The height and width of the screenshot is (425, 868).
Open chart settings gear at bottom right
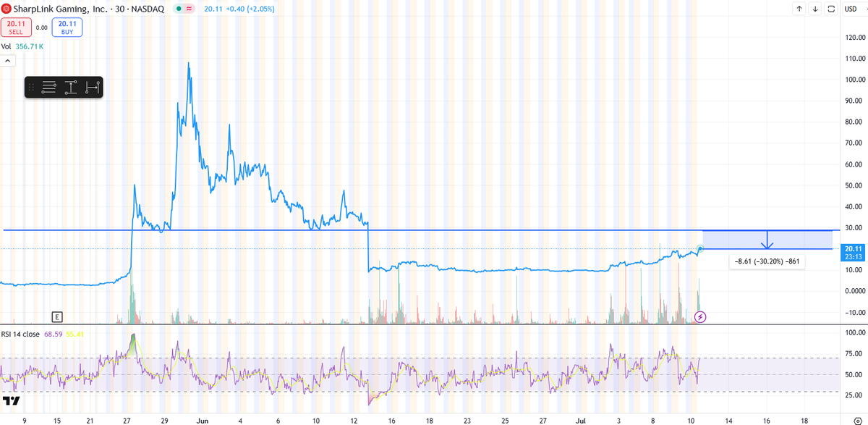click(858, 420)
